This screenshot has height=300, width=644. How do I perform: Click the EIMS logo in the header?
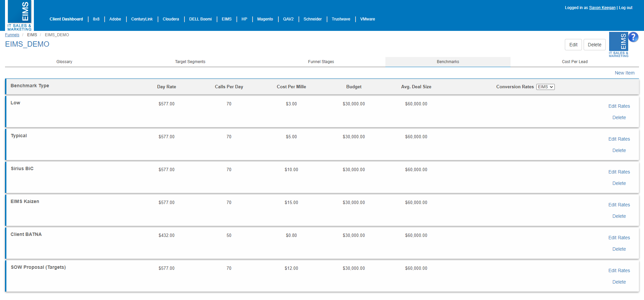point(19,15)
